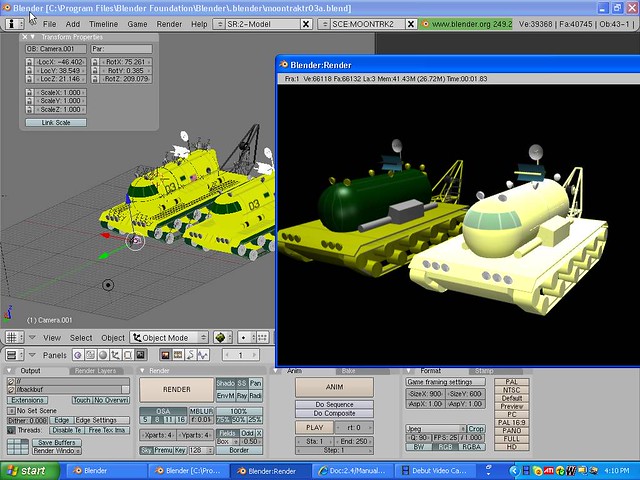Click the End: 250 frame field
Screen dimensions: 640x480
pos(353,441)
